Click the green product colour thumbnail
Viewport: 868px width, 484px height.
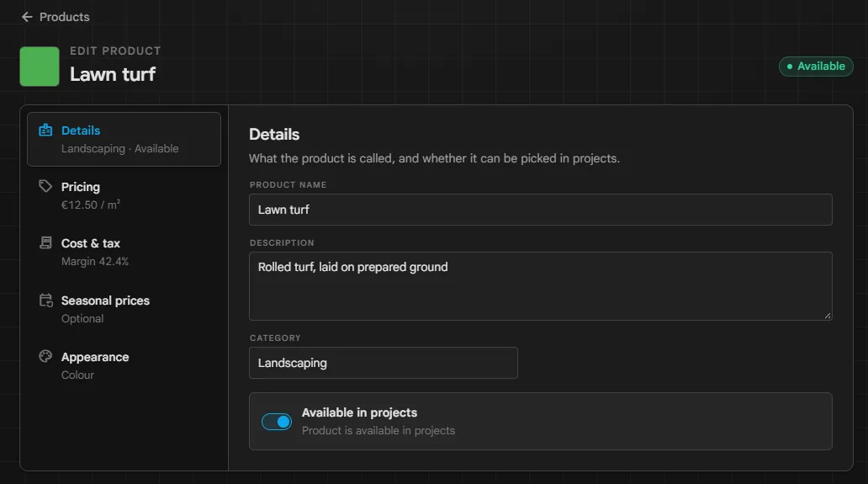pos(40,66)
